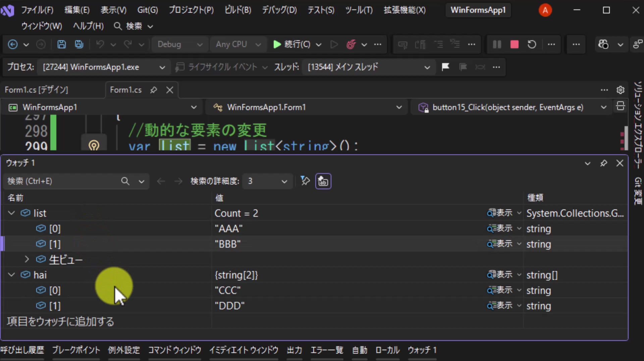
Task: Open the process selector dropdown
Action: click(104, 67)
